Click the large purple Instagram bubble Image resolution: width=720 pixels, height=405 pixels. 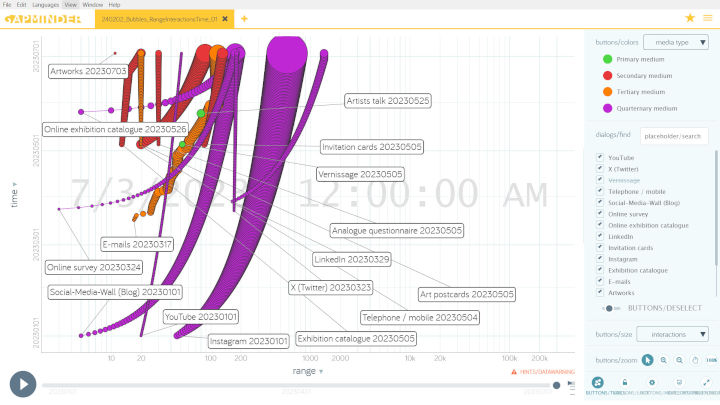coord(287,52)
